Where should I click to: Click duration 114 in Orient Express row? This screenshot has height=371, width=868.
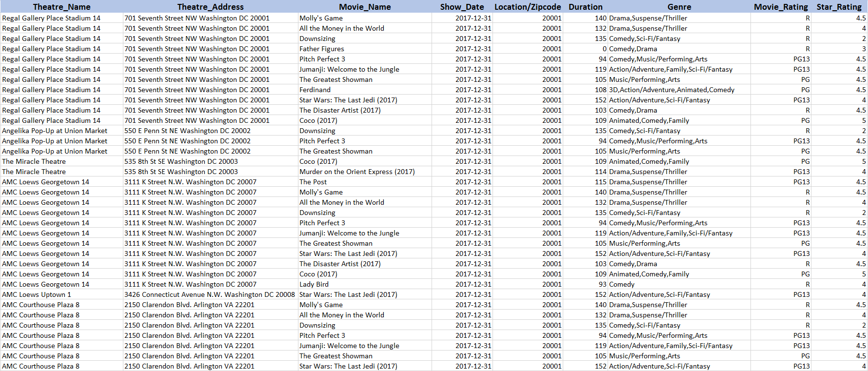pos(585,172)
